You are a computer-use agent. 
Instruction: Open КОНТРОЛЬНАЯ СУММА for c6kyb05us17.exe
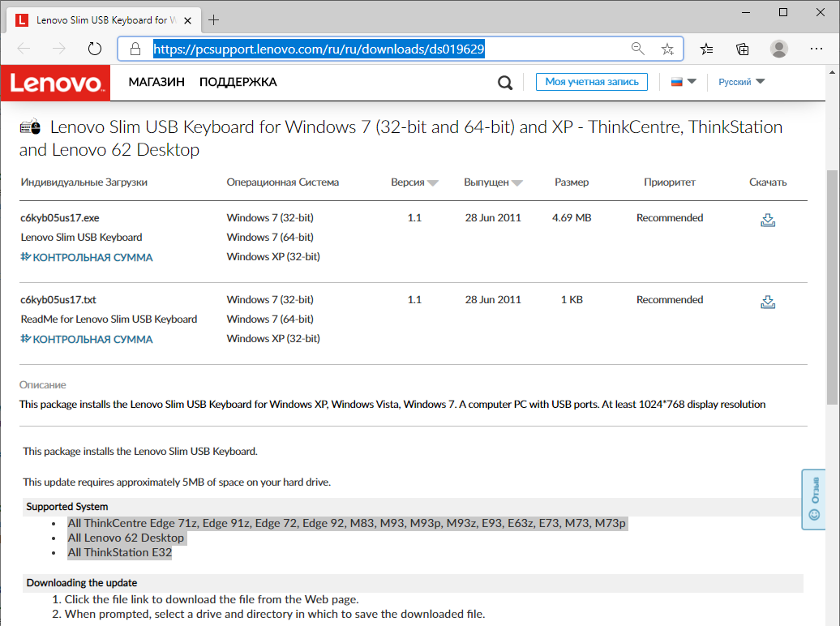coord(87,257)
